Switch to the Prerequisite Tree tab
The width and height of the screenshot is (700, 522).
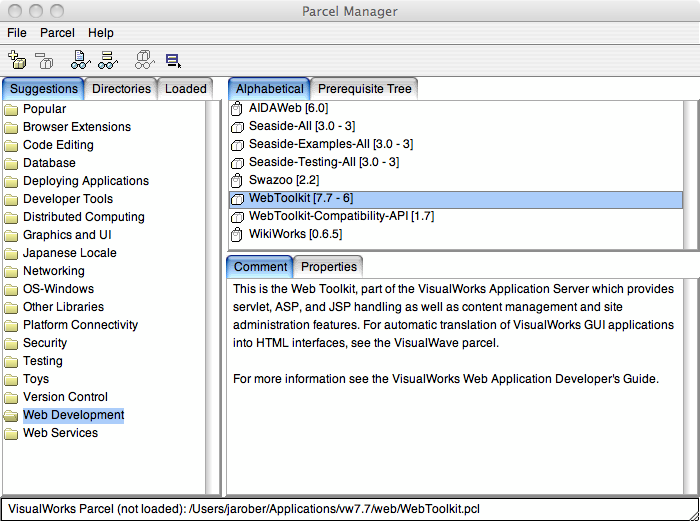(364, 89)
